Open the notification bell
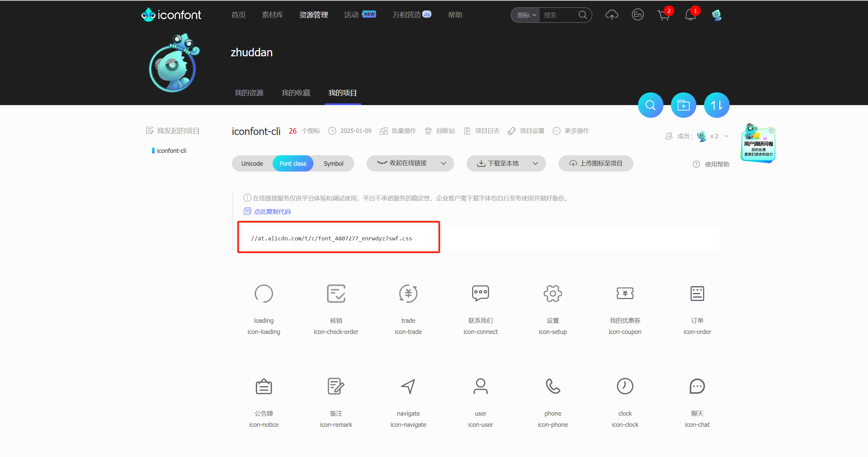This screenshot has height=457, width=868. point(690,15)
